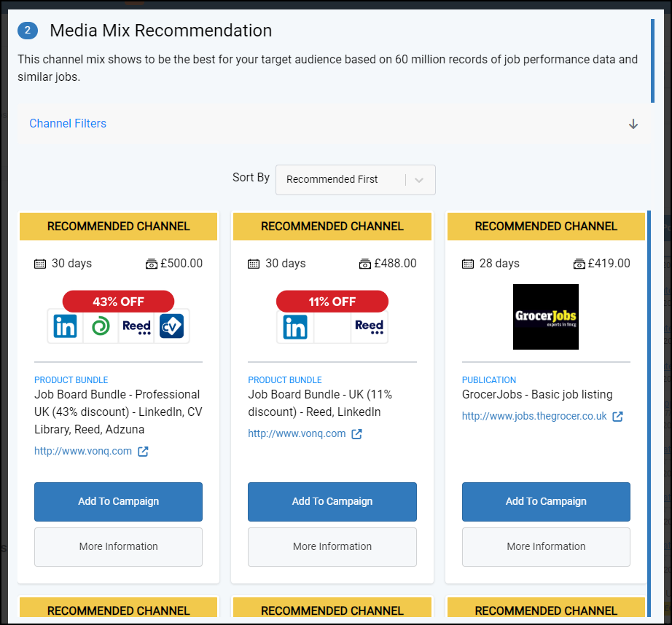Click the Sort By dropdown chevron
Viewport: 672px width, 625px height.
click(419, 180)
